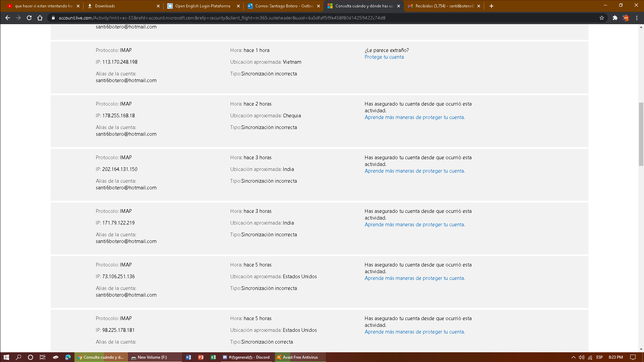The height and width of the screenshot is (362, 644).
Task: Click the vertical page scrollbar thumb
Action: pyautogui.click(x=641, y=134)
